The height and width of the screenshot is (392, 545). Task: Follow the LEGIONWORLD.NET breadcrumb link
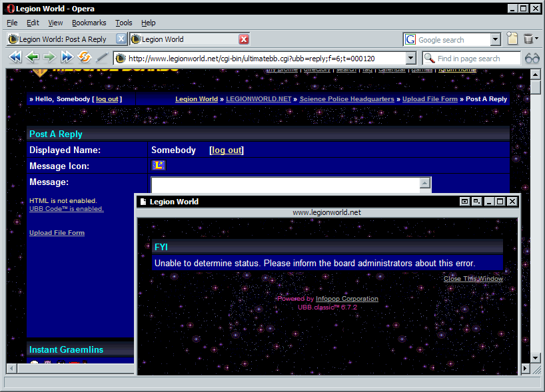[x=259, y=99]
